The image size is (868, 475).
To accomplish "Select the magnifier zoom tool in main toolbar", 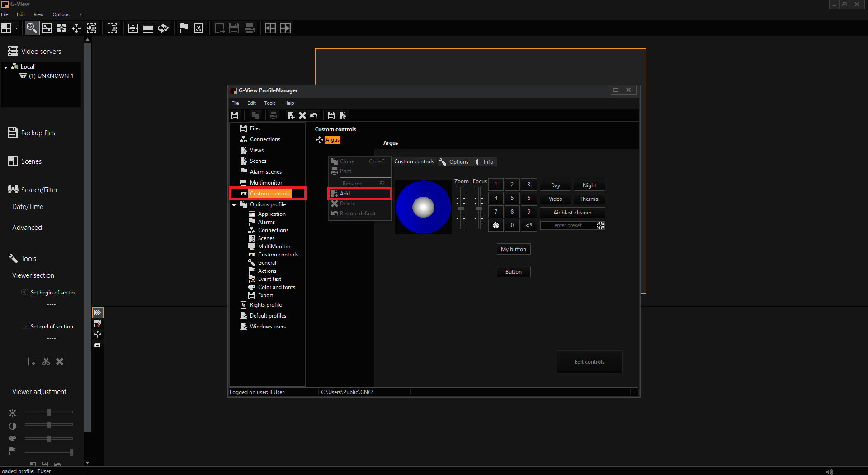I will (32, 28).
